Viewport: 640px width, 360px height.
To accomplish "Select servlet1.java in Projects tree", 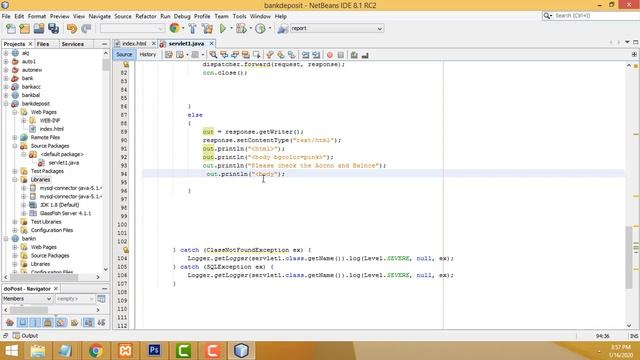I will pyautogui.click(x=64, y=162).
